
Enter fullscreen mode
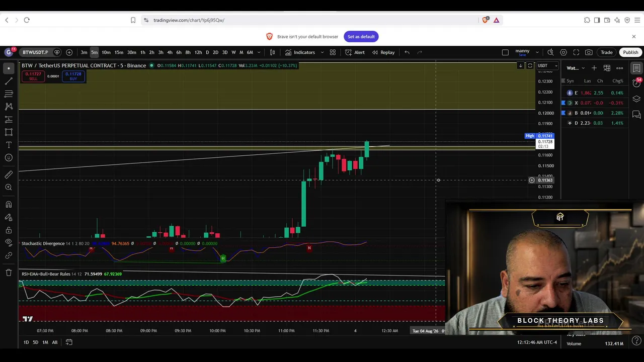576,52
